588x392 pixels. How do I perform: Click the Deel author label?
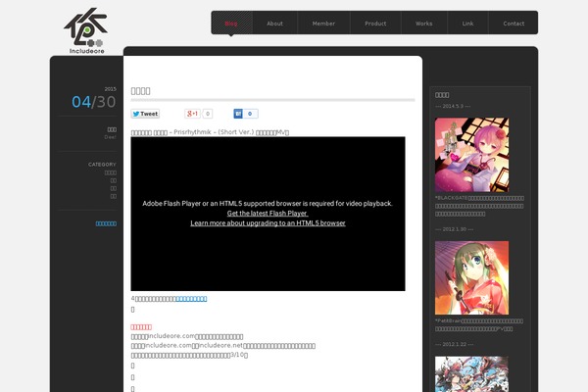tap(110, 137)
